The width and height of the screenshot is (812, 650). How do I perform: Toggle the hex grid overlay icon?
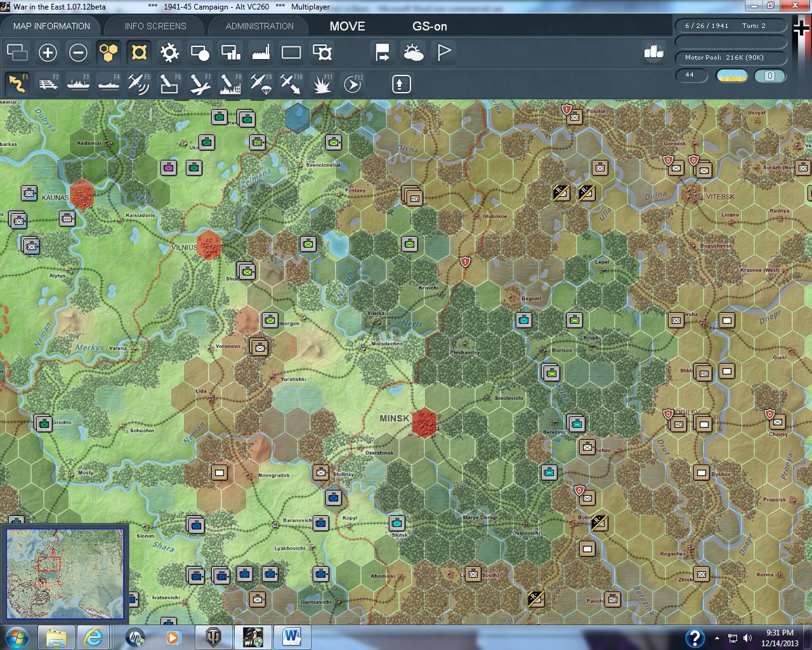click(108, 52)
